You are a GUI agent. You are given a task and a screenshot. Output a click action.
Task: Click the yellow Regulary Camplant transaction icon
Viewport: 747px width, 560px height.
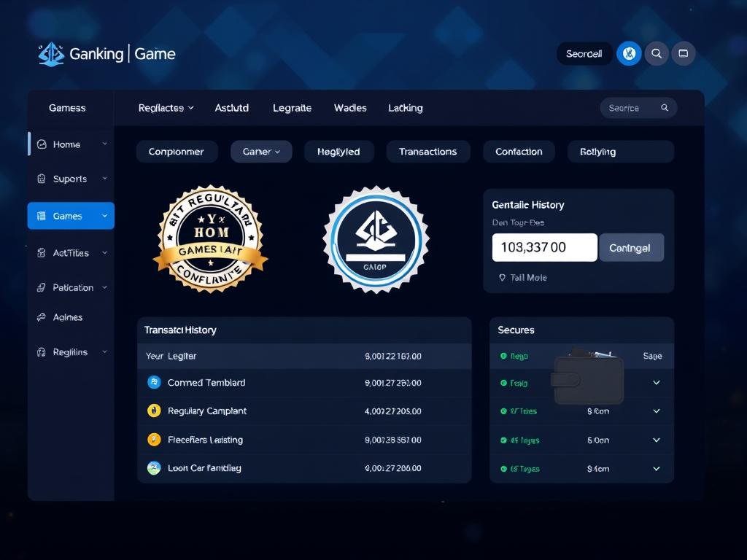[152, 411]
